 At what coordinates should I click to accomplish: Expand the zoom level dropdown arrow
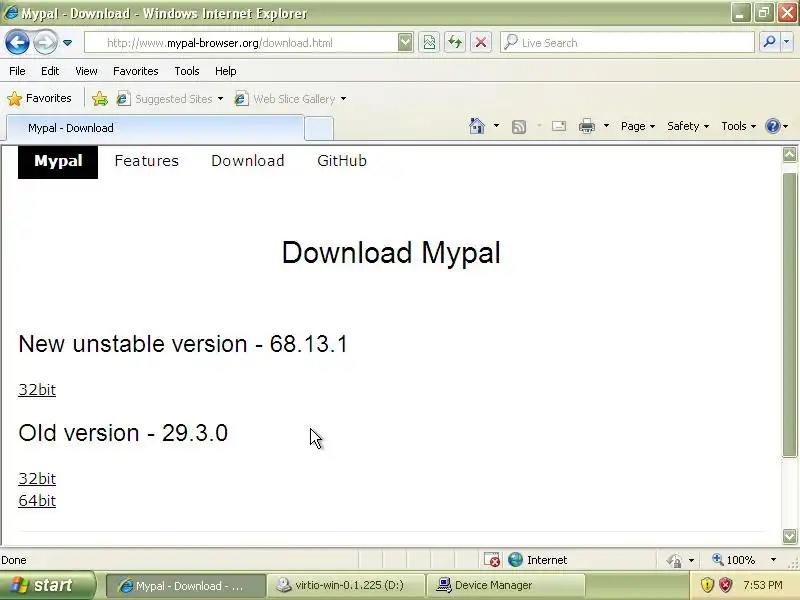click(773, 560)
